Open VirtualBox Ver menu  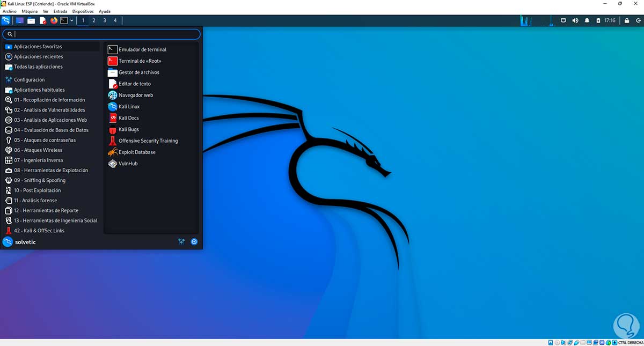[x=46, y=11]
